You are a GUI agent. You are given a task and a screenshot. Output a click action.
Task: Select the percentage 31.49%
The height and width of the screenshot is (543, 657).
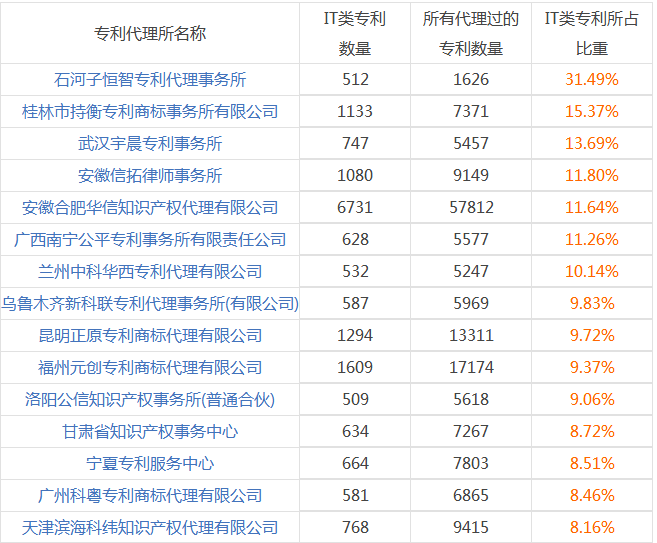coord(592,80)
